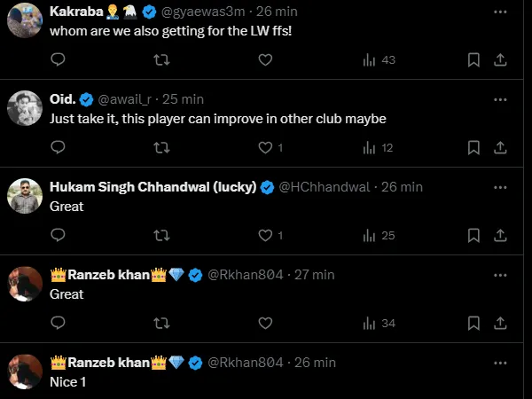Open the @HChhandwal handle link
This screenshot has height=399, width=532.
325,187
